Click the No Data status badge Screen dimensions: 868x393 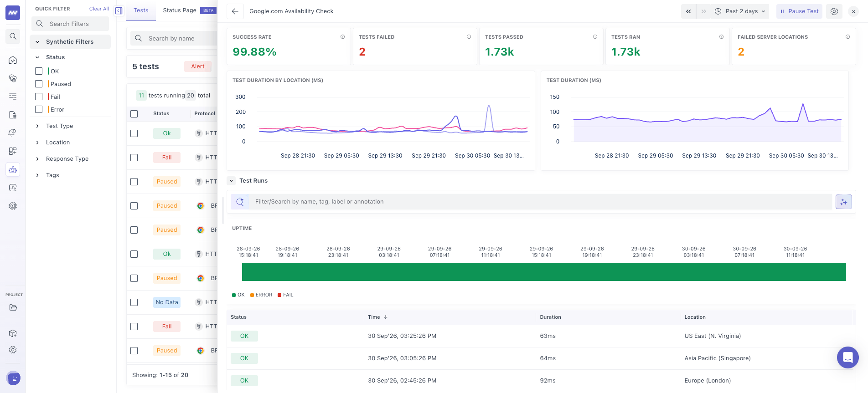click(167, 302)
